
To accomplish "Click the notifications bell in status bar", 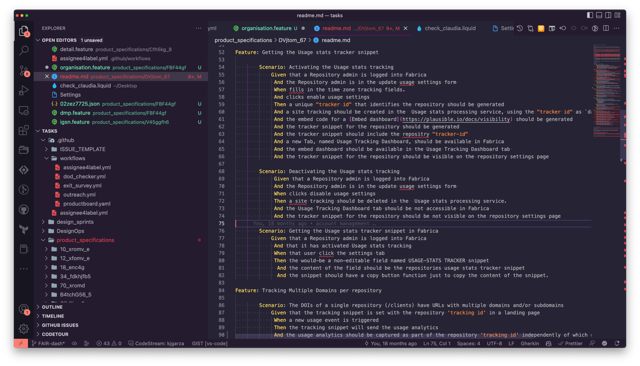I will pos(617,344).
